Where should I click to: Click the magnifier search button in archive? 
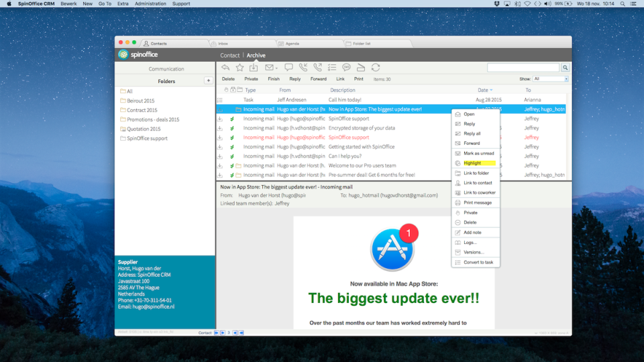tap(565, 68)
